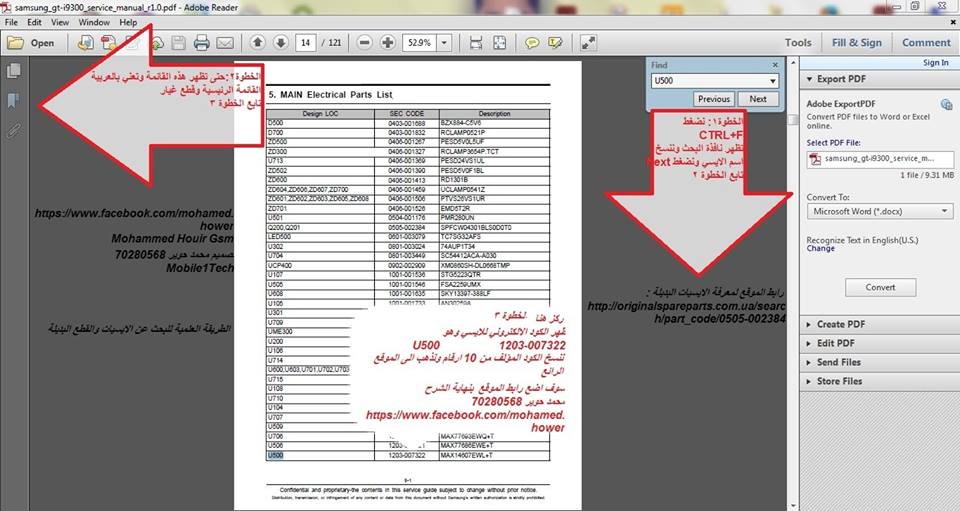Click the fit one full page icon
960x511 pixels.
500,43
